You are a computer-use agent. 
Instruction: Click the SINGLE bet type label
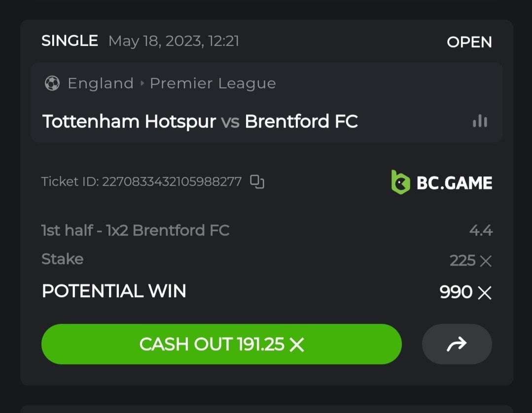[70, 41]
